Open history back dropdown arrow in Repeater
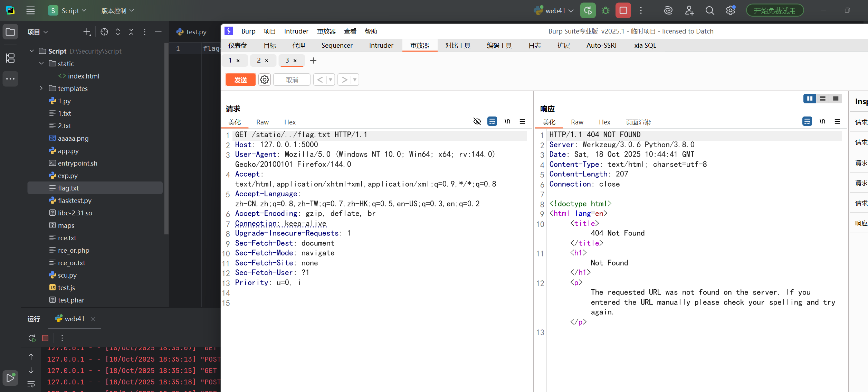 pyautogui.click(x=331, y=80)
